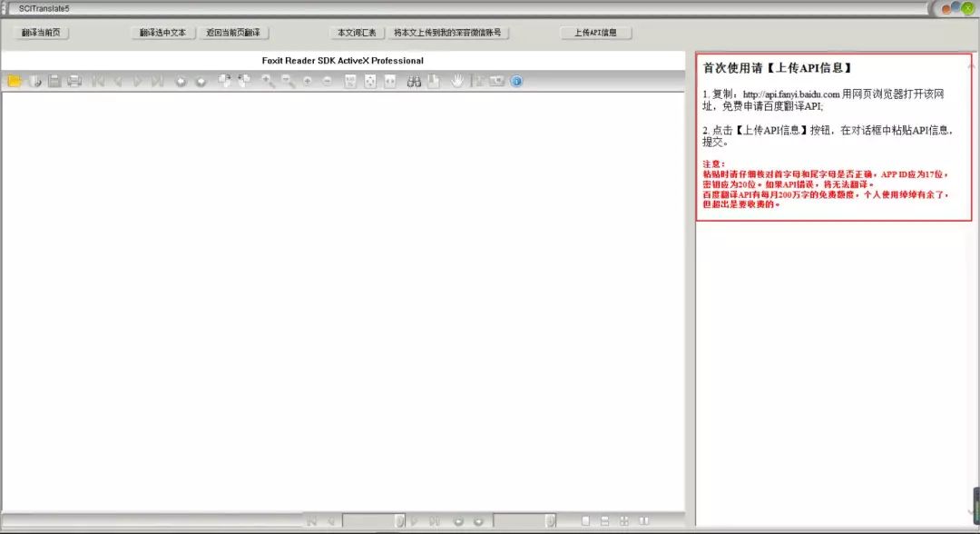The height and width of the screenshot is (534, 980).
Task: Click 翻译当前页 button
Action: [43, 33]
